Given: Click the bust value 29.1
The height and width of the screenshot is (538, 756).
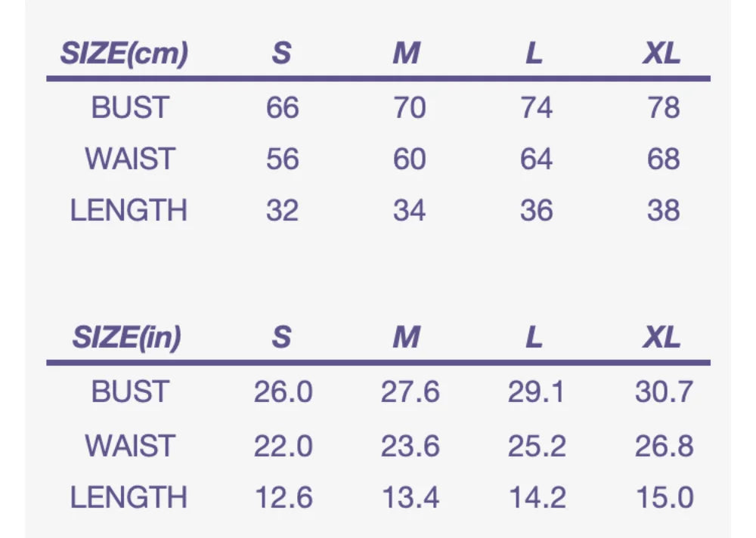Looking at the screenshot, I should 537,393.
